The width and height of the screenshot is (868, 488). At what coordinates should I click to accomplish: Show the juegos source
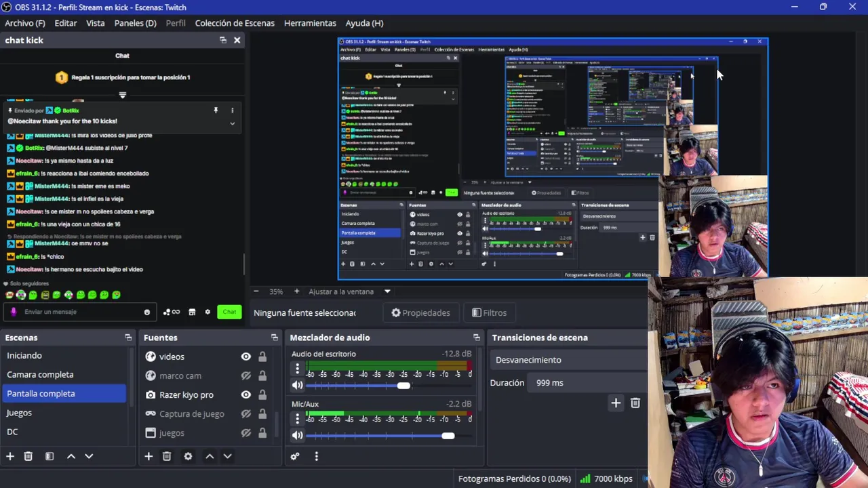point(246,432)
